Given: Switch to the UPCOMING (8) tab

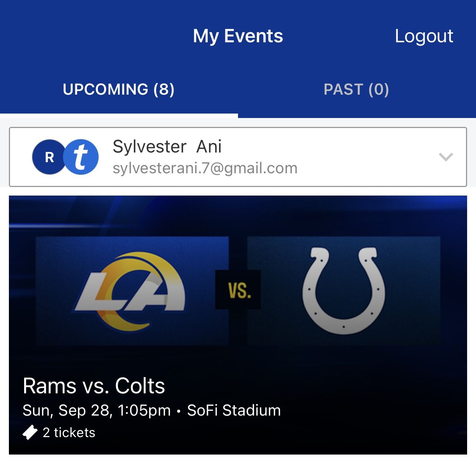Looking at the screenshot, I should tap(119, 89).
